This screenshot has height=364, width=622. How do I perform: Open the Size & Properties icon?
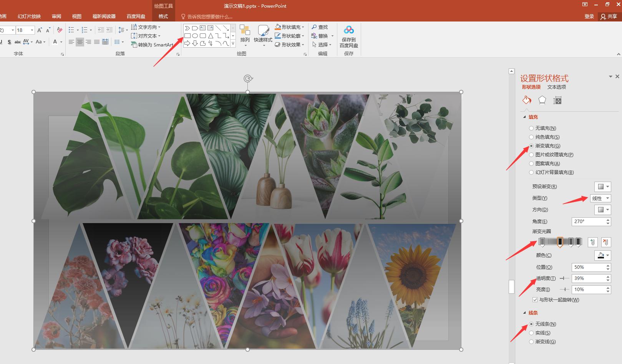[x=557, y=101]
